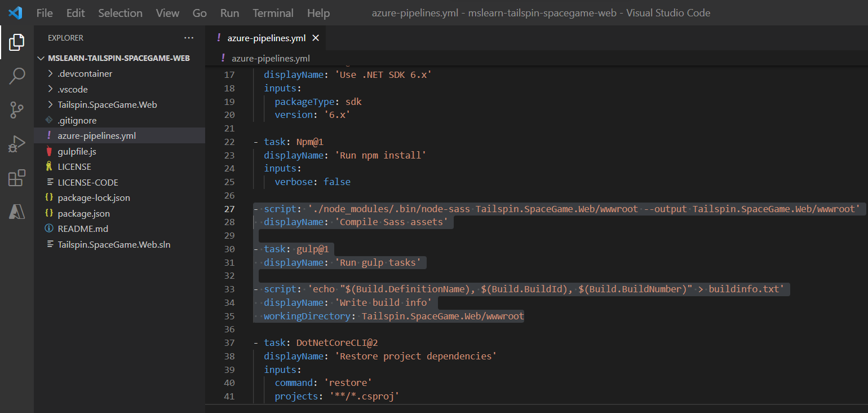Open the Explorer view in activity bar
Viewport: 868px width, 413px height.
click(x=17, y=42)
